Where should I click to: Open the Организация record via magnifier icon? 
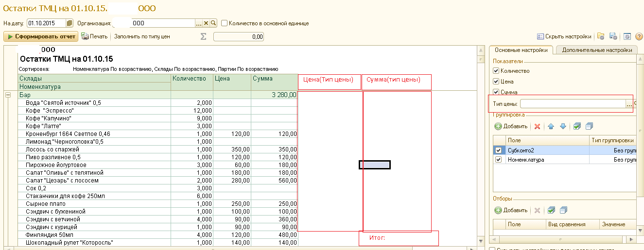pos(213,23)
